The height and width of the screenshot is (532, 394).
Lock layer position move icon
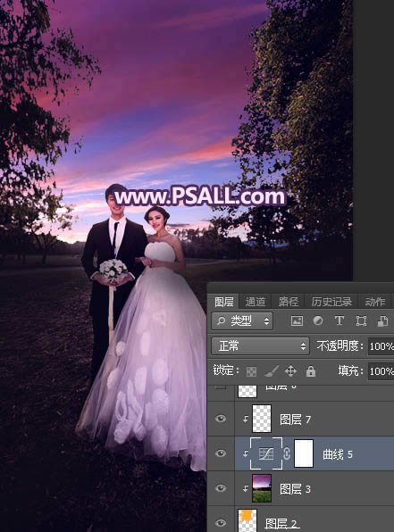click(290, 371)
